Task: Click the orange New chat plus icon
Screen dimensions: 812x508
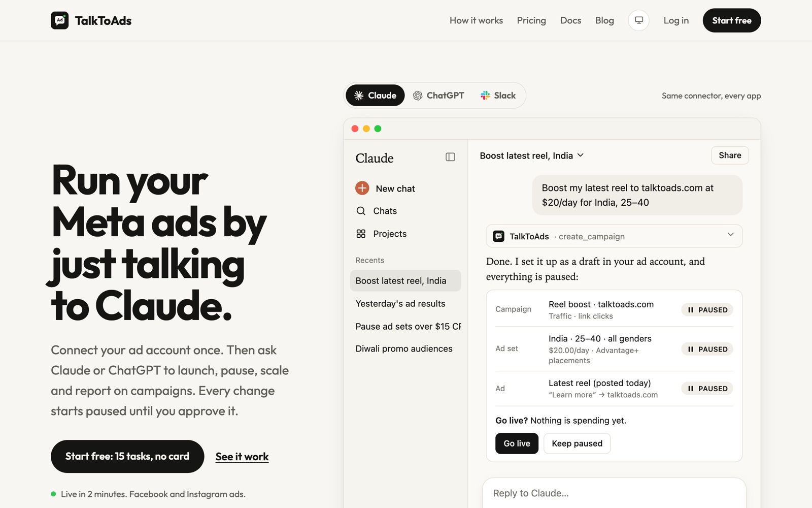Action: (362, 188)
